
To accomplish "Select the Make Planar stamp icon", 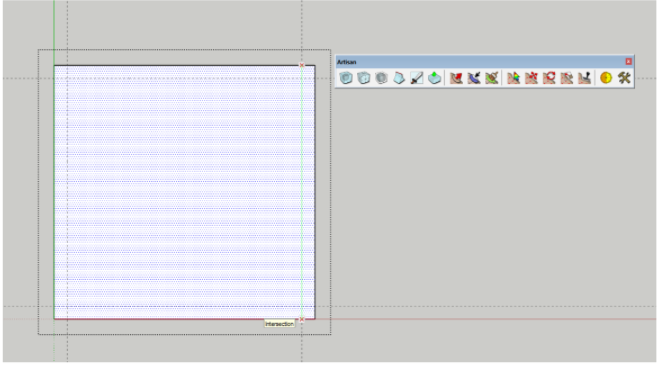I will pos(584,78).
